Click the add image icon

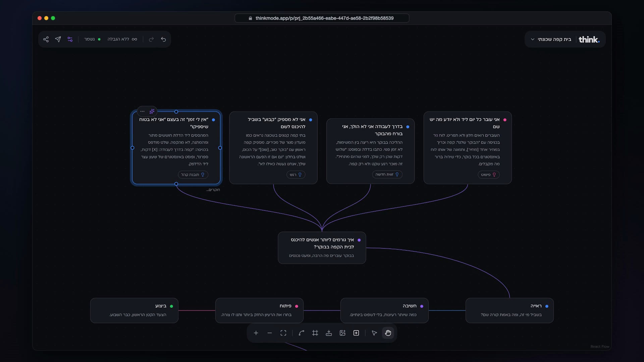tap(342, 333)
